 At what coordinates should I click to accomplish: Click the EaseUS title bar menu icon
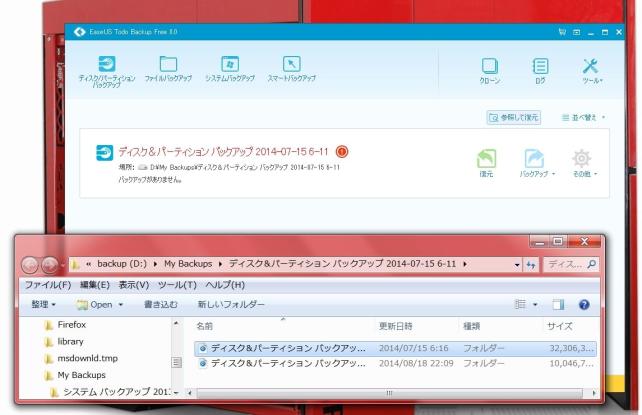(576, 32)
